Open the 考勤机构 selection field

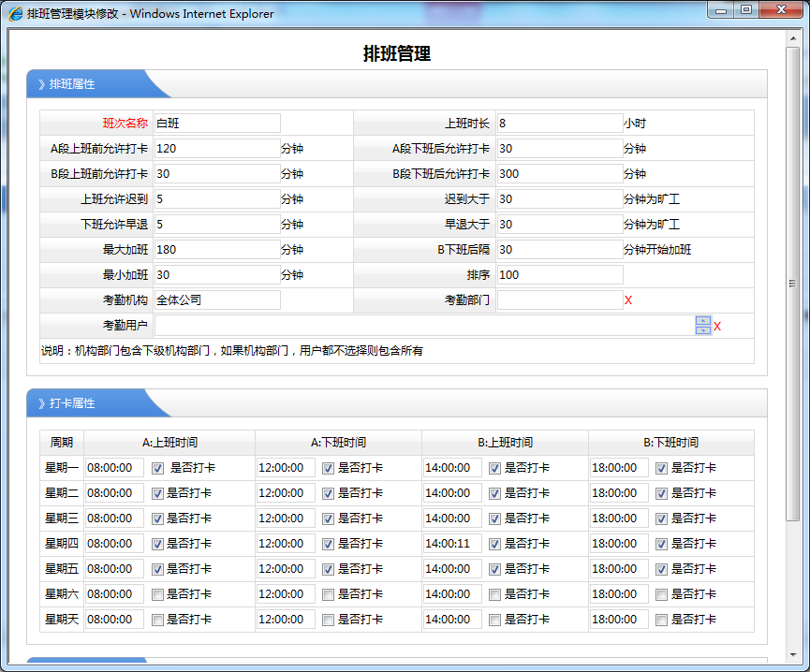pos(217,300)
